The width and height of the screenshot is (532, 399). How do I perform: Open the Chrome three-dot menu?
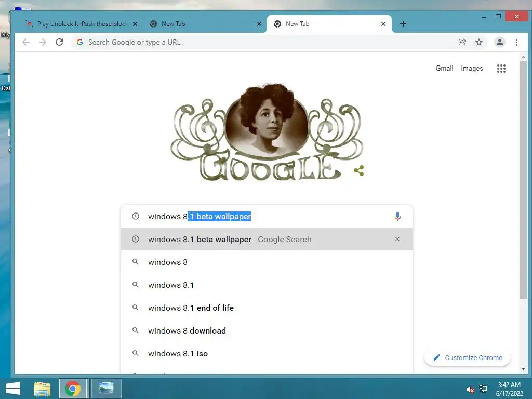(516, 42)
